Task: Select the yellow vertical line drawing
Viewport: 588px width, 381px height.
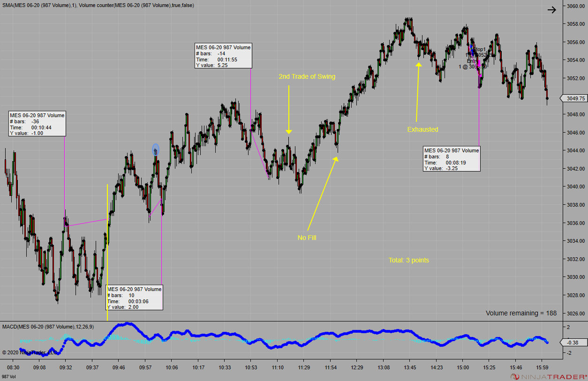Action: pos(107,253)
